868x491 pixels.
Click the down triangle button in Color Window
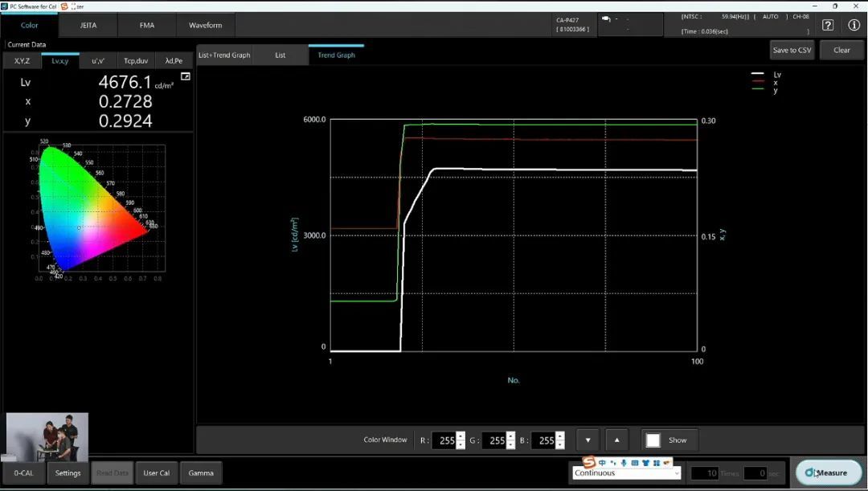coord(588,440)
